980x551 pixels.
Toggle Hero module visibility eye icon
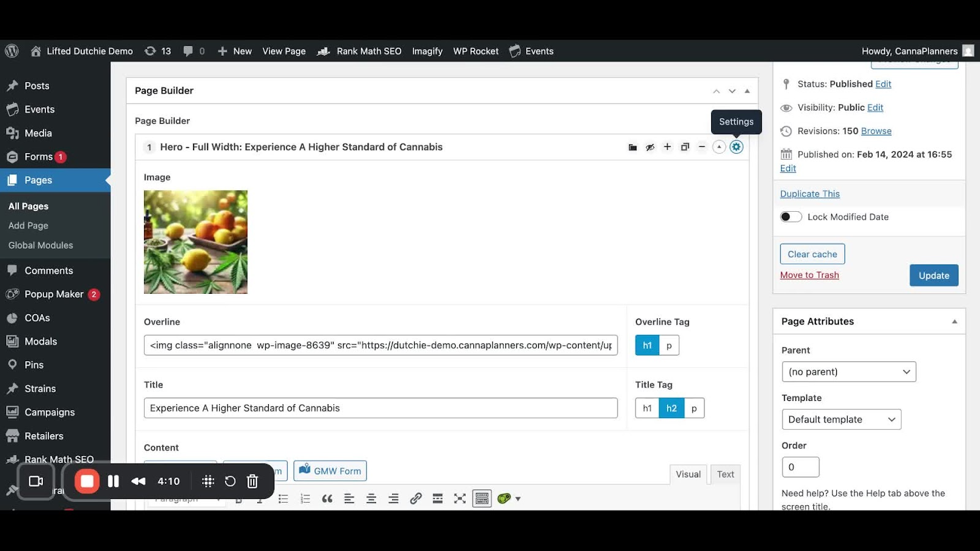pos(650,147)
